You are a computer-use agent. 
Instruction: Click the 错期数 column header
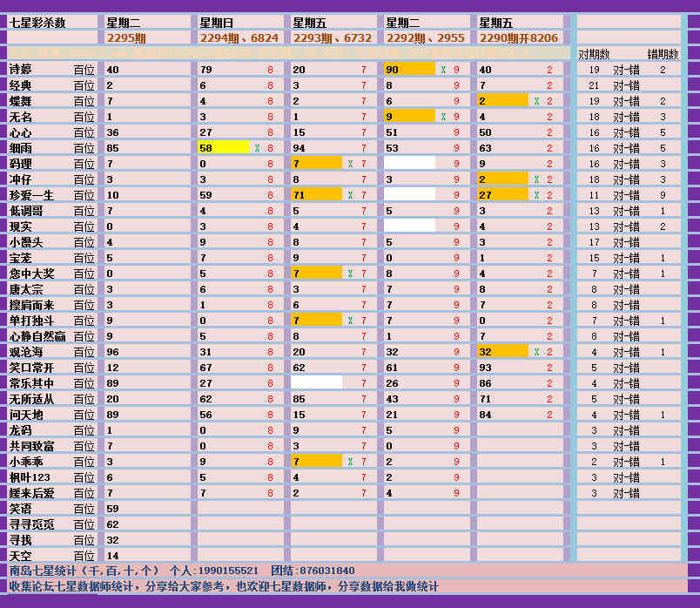662,54
